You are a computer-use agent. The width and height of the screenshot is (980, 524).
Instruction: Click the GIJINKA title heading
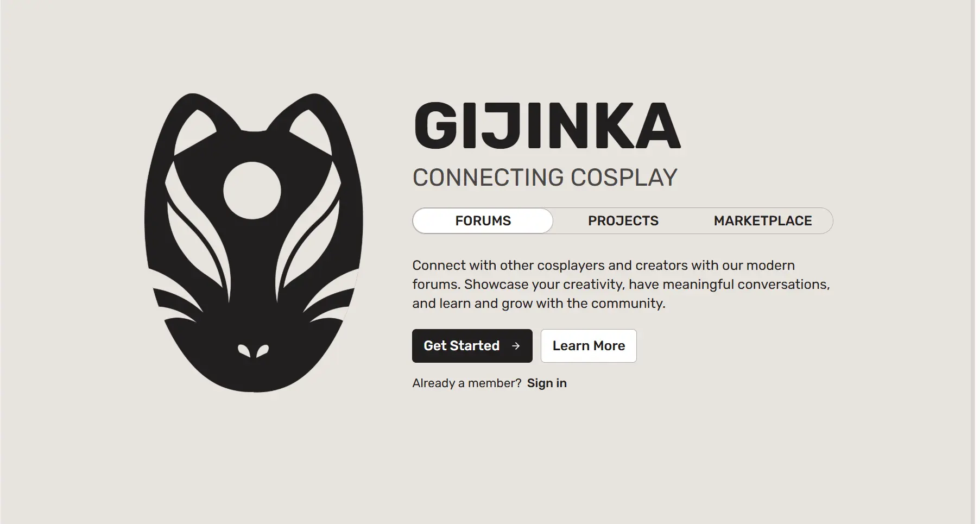pos(547,126)
